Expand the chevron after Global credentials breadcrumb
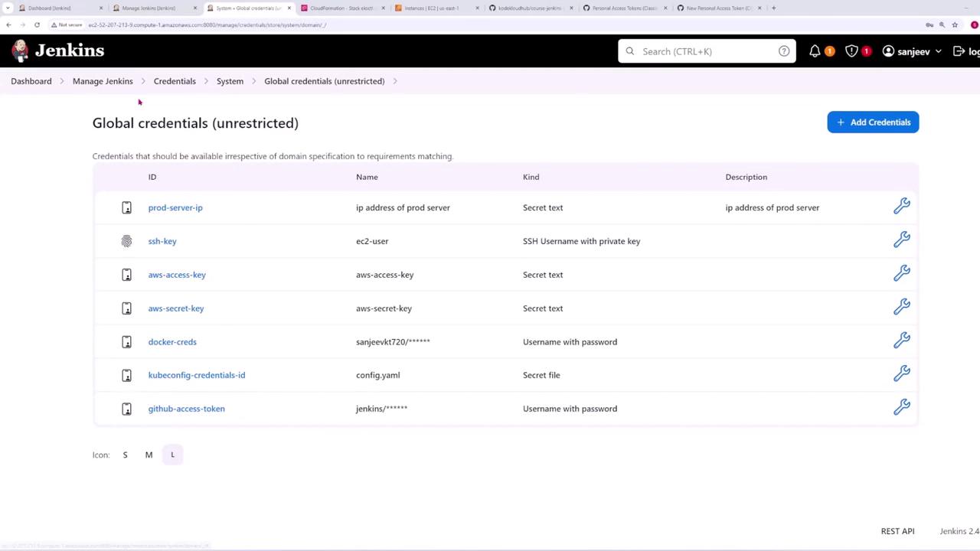Screen dimensions: 980x551 pyautogui.click(x=395, y=81)
